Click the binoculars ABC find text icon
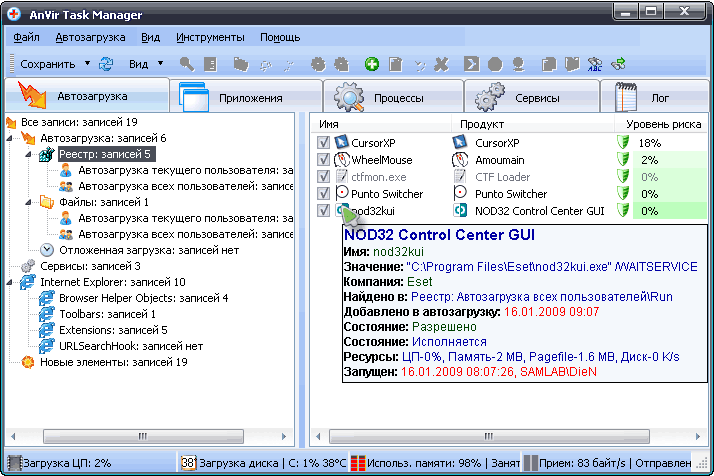The width and height of the screenshot is (714, 476). [x=595, y=64]
